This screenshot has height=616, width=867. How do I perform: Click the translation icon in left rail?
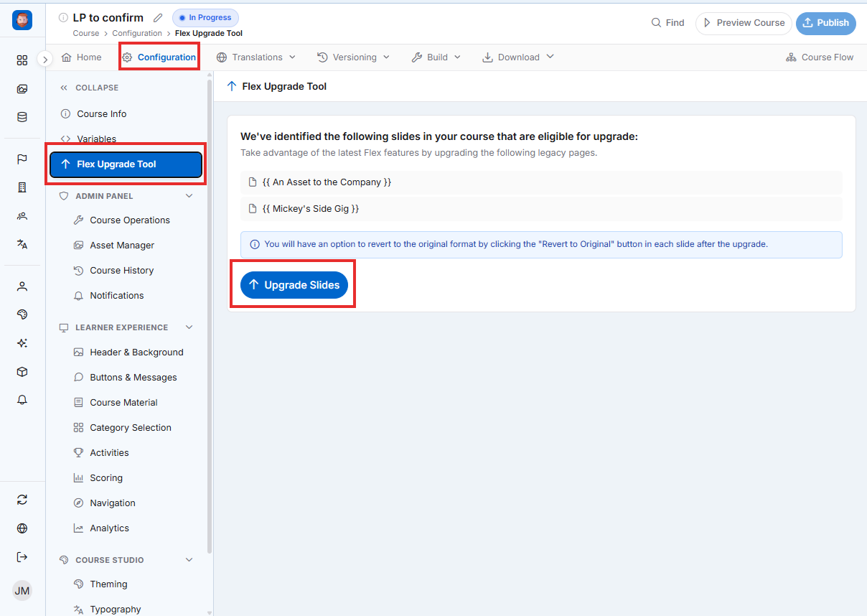(x=22, y=244)
